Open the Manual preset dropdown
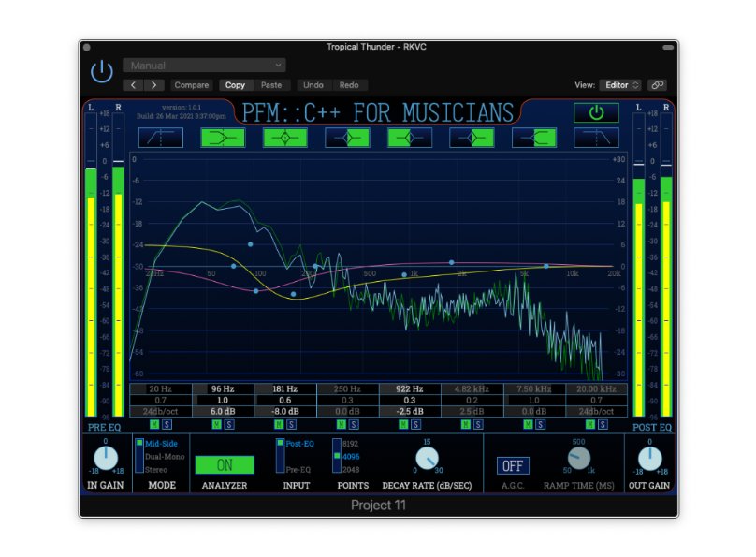 [x=204, y=65]
